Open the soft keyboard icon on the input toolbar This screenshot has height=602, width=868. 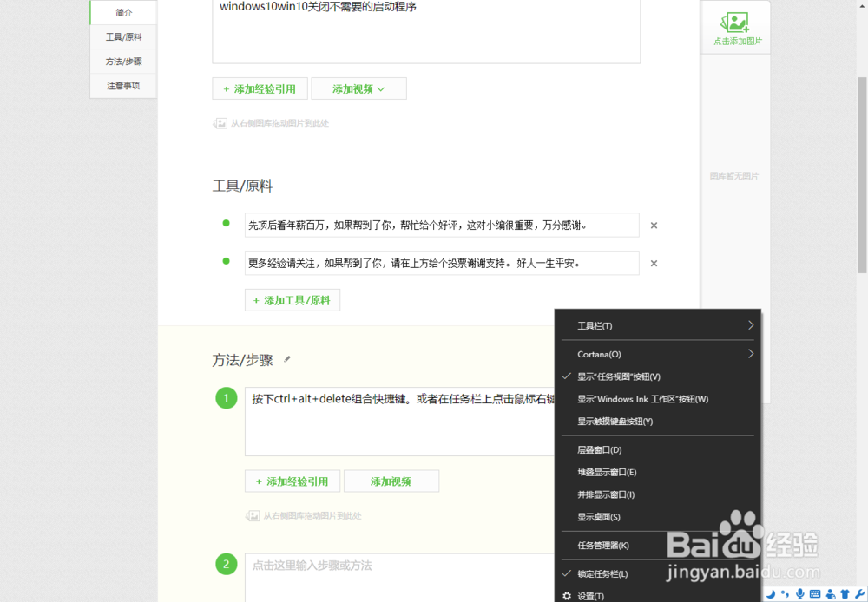point(816,593)
